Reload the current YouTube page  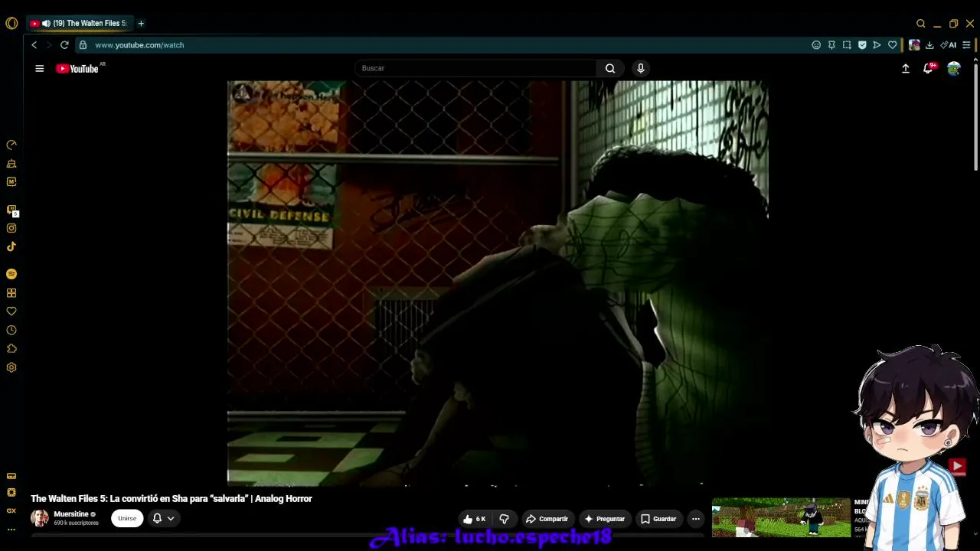[x=64, y=45]
